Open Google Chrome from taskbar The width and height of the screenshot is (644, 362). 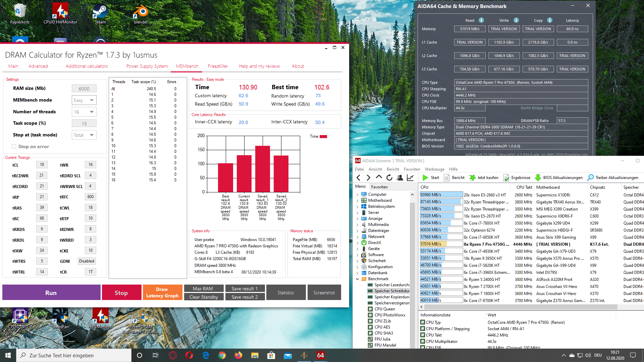pos(222,355)
